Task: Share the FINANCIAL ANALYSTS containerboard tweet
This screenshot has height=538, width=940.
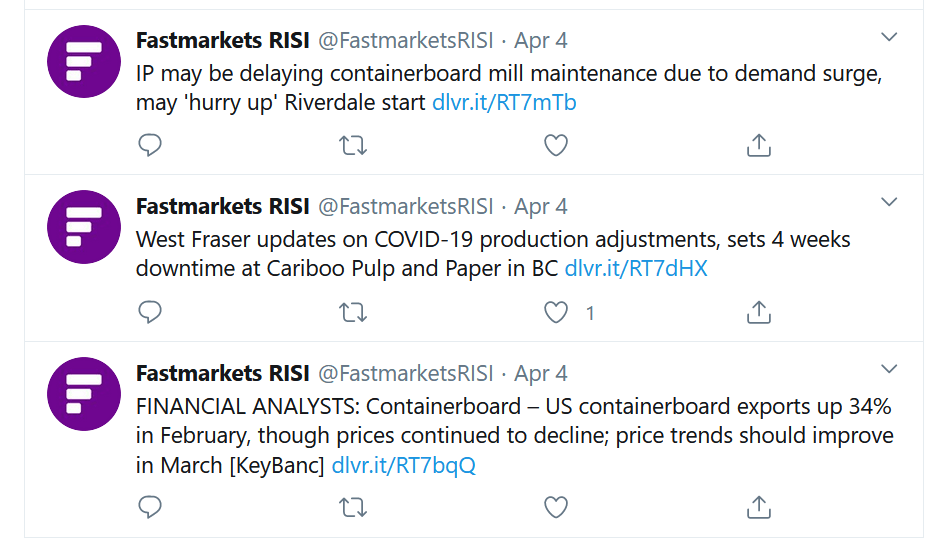Action: tap(758, 507)
